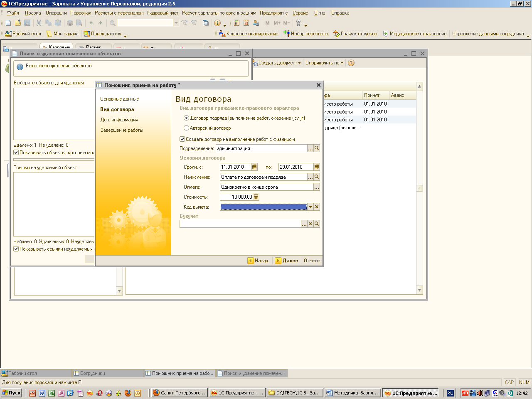This screenshot has width=532, height=399.
Task: Open the Сервис menu
Action: coord(300,13)
